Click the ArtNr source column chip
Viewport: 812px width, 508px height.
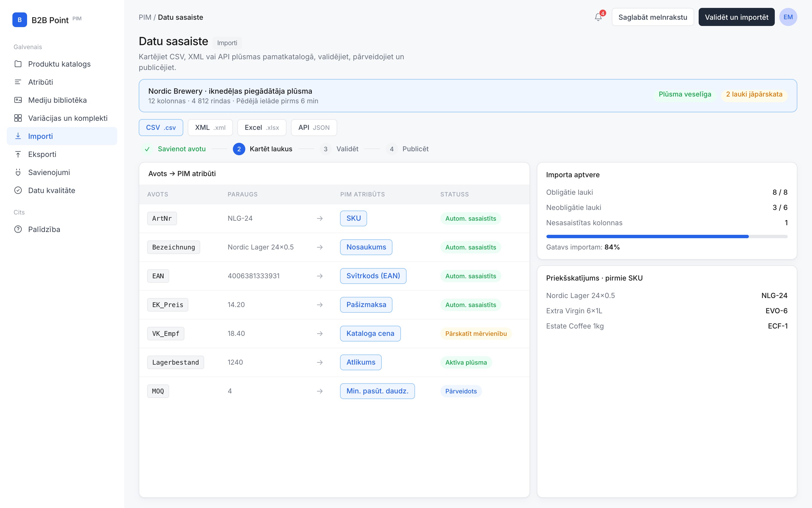point(162,218)
